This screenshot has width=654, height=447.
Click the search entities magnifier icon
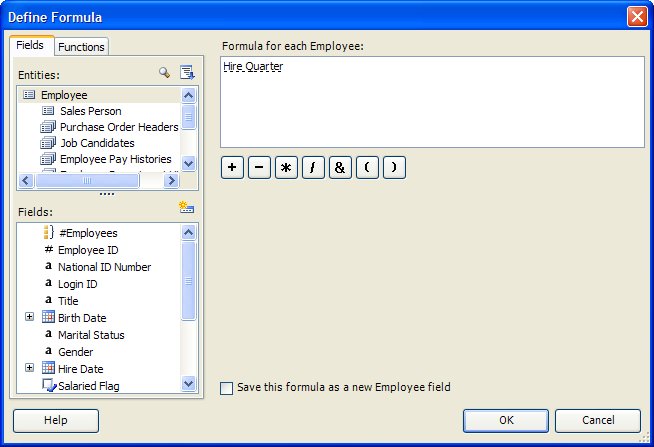point(165,73)
